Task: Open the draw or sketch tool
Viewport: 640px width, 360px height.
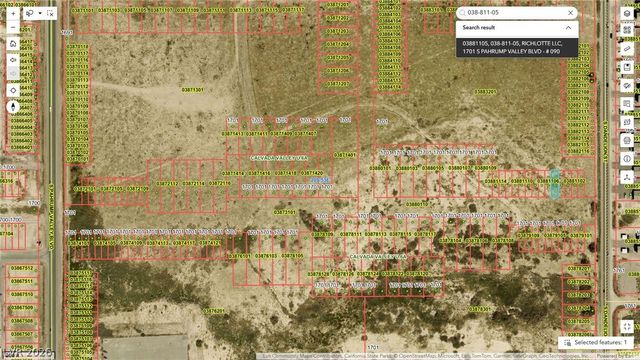Action: (627, 86)
